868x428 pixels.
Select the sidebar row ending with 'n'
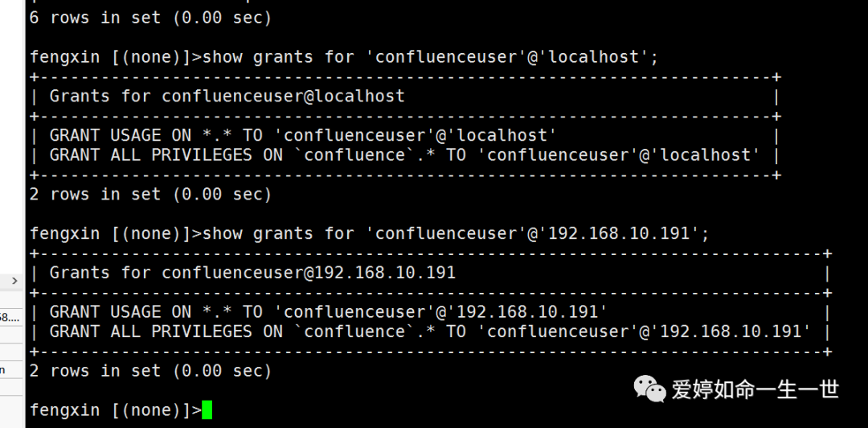(11, 369)
